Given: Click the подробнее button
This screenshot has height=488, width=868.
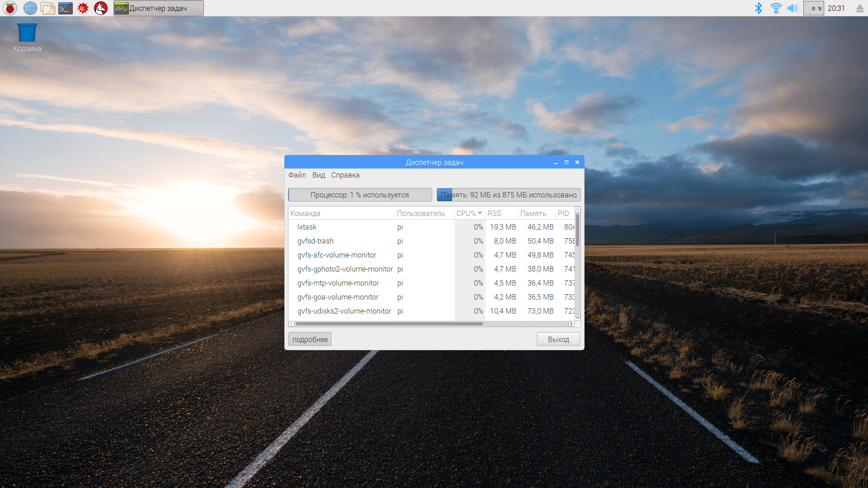Looking at the screenshot, I should [x=310, y=339].
